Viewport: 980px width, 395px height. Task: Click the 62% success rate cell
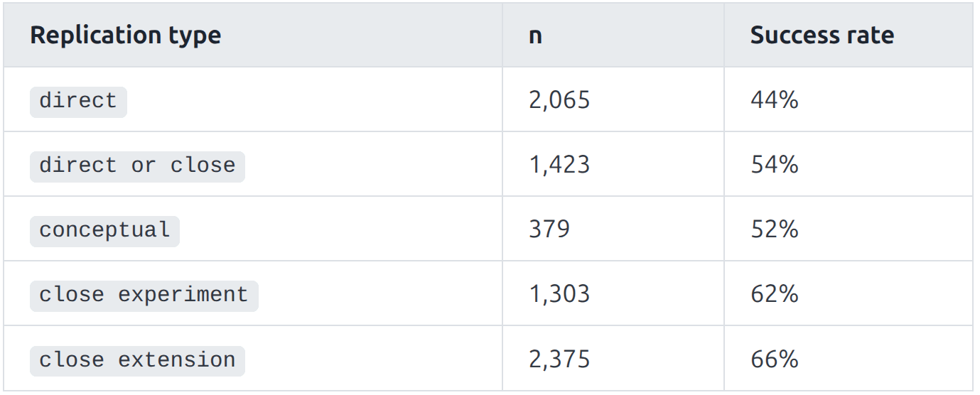(x=775, y=295)
